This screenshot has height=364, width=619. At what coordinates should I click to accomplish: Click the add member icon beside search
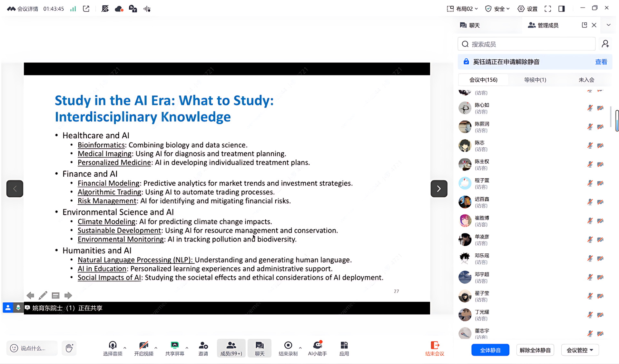point(605,44)
